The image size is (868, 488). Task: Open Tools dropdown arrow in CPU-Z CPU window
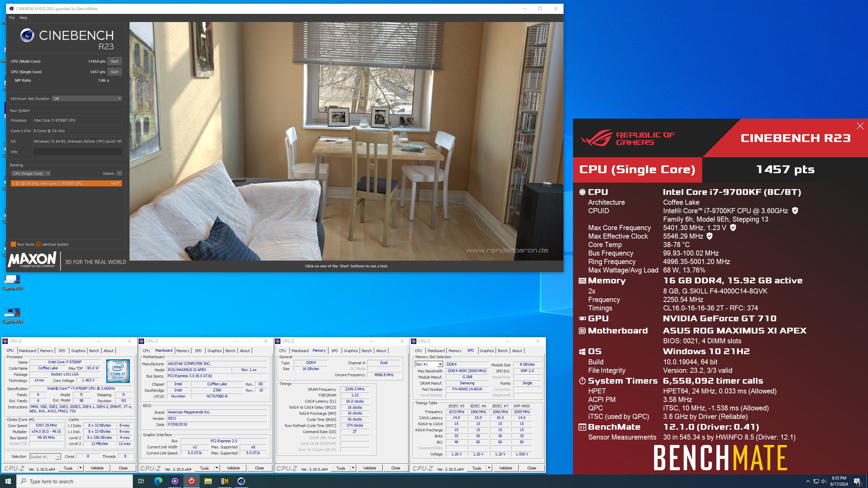tap(80, 468)
